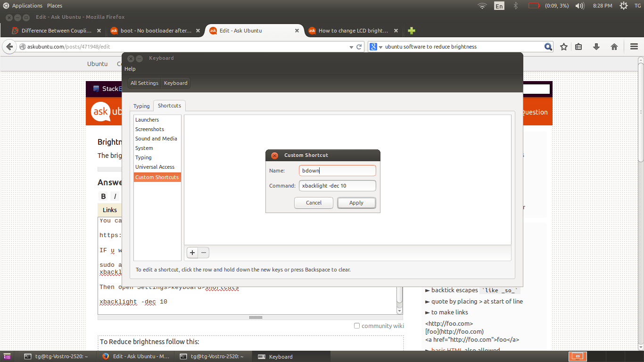Select the Universal Access category
644x362 pixels.
pyautogui.click(x=157, y=167)
